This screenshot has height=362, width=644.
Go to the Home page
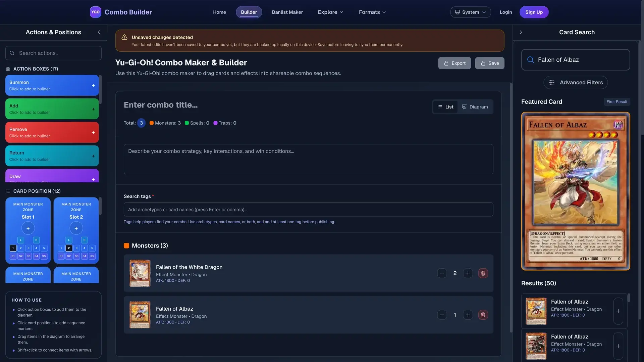pyautogui.click(x=219, y=12)
